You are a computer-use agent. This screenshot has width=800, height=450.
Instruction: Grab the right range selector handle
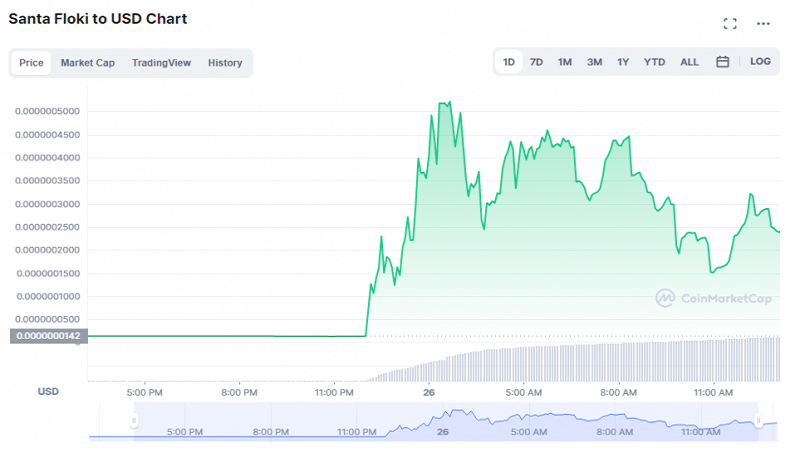pos(758,421)
